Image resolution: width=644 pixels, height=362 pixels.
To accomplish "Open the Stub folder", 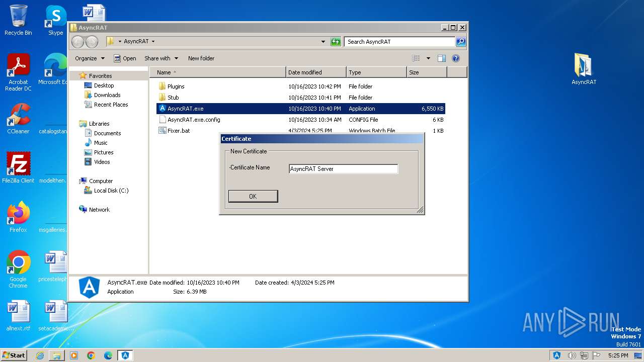I will (173, 98).
